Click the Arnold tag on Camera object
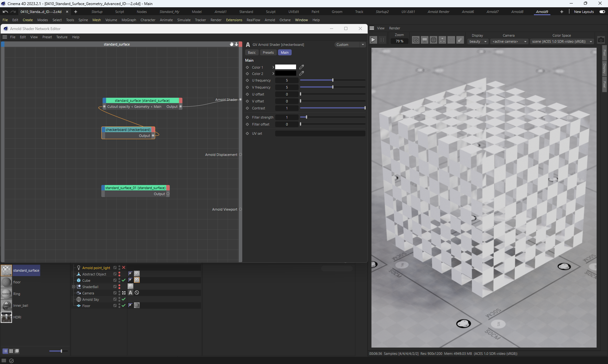 click(130, 293)
